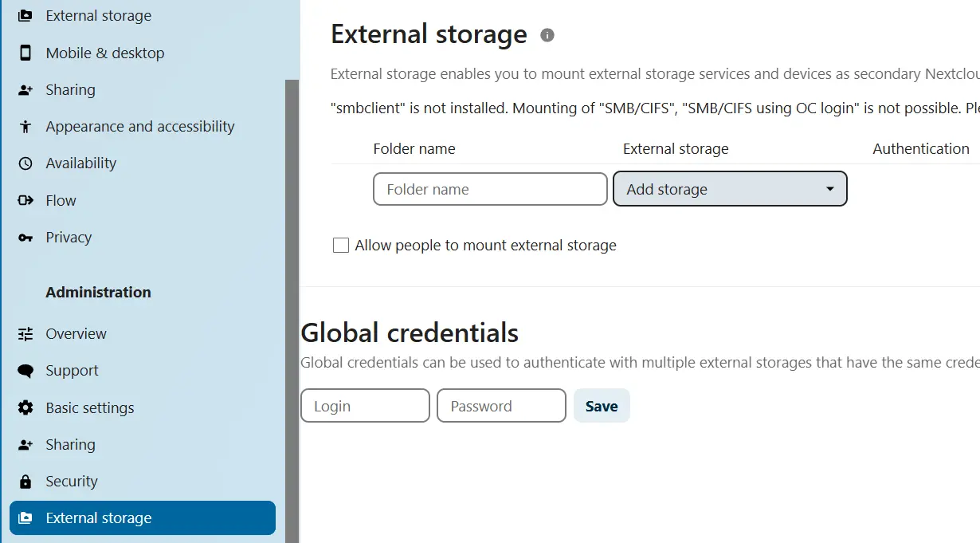Open the Privacy key icon
Image resolution: width=980 pixels, height=543 pixels.
(x=25, y=237)
